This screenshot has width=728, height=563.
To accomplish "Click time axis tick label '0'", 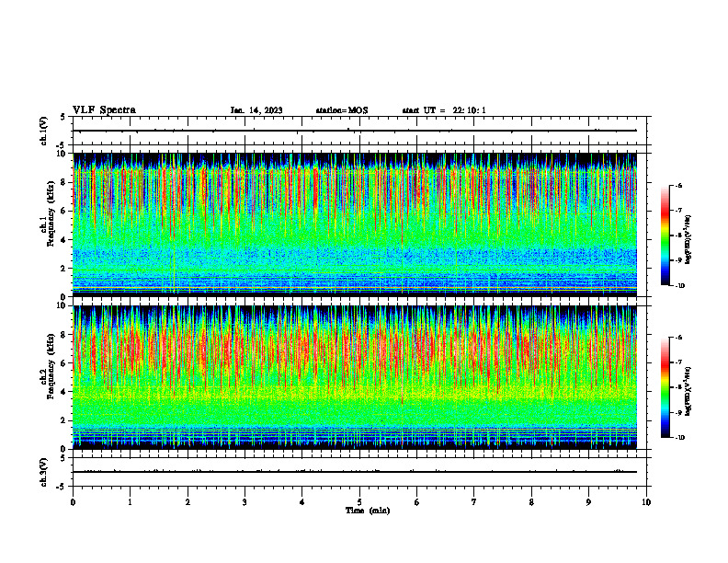I will pos(73,502).
